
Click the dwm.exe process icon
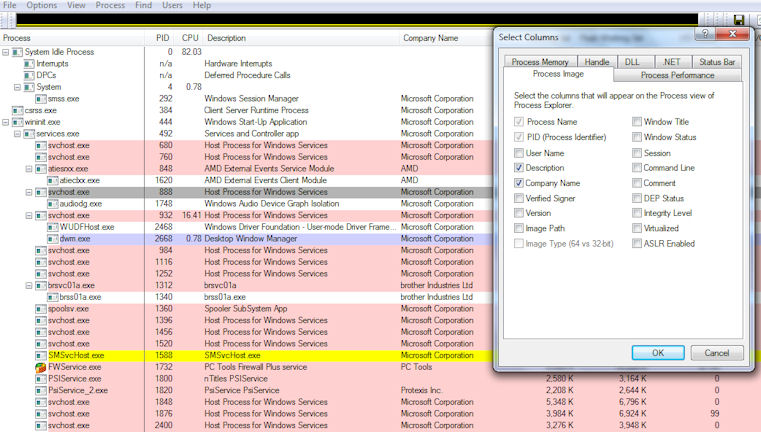[52, 238]
